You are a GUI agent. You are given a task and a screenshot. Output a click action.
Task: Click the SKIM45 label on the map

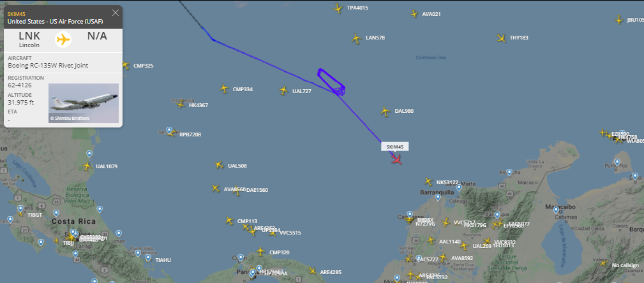[395, 147]
